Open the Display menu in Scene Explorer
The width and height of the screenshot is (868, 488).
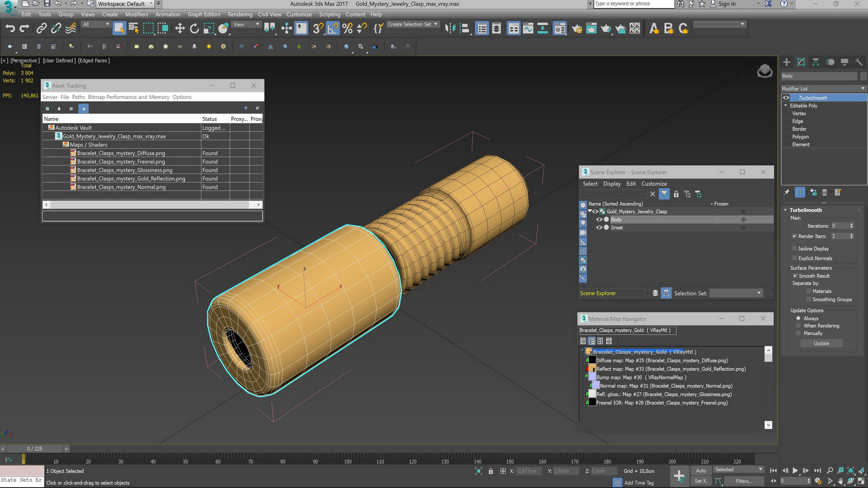coord(612,184)
